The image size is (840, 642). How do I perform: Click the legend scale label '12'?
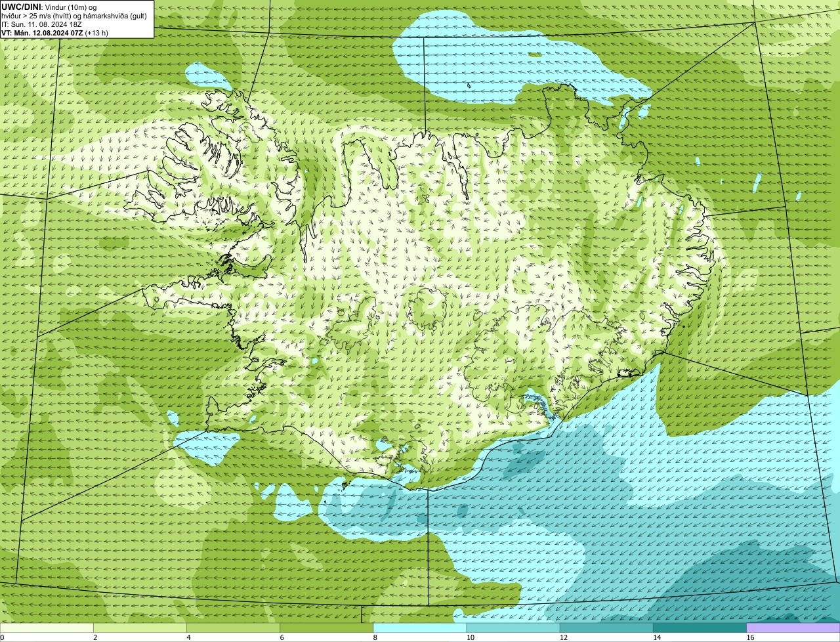564,637
